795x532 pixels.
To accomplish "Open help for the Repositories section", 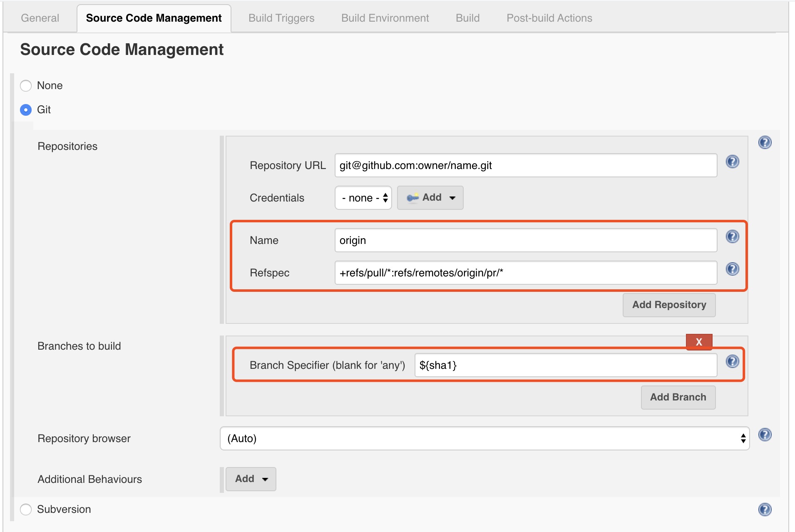I will pos(765,142).
